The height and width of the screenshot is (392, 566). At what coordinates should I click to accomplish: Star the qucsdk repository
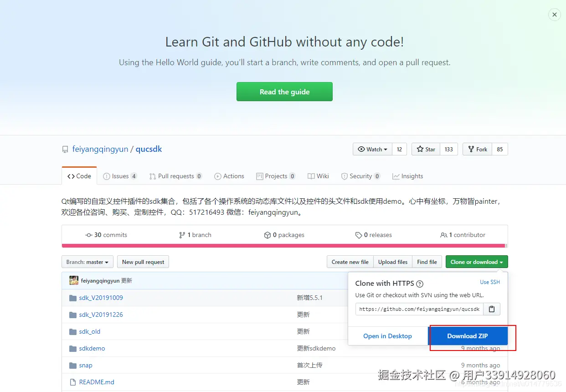pos(426,149)
